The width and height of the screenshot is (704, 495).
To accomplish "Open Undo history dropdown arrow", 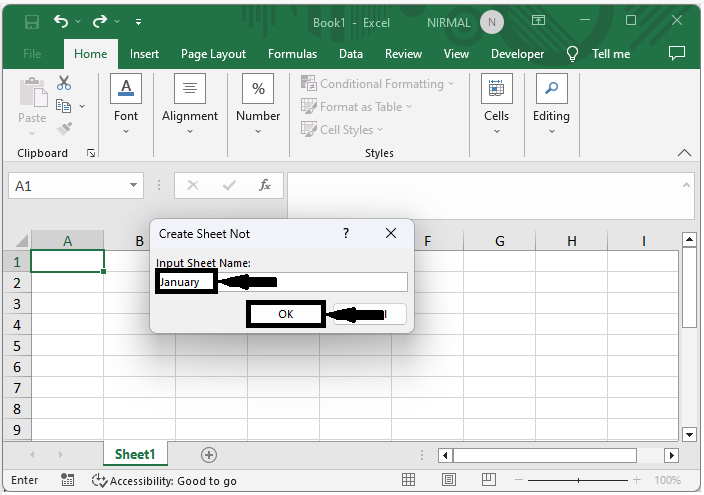I will [78, 22].
